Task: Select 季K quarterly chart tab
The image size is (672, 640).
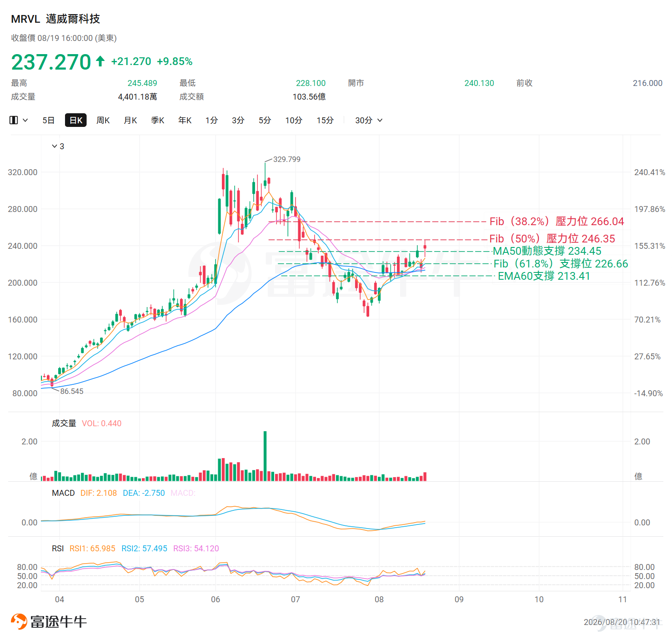Action: 158,120
